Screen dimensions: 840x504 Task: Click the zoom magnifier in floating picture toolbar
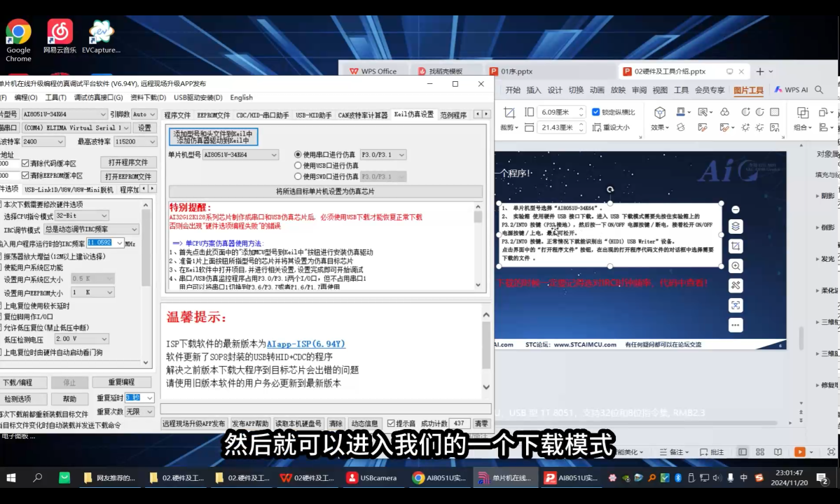point(736,266)
